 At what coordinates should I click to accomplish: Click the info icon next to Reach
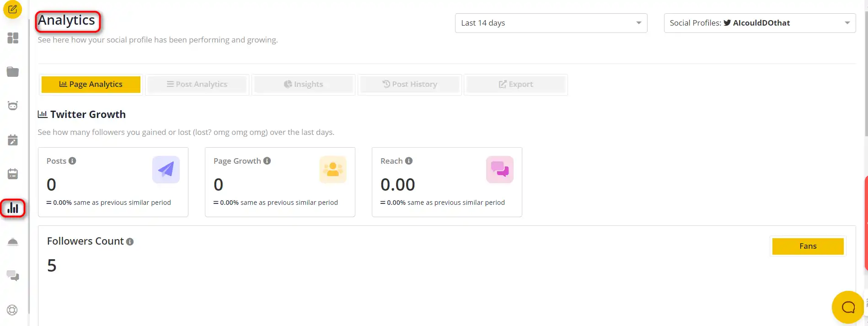point(409,161)
